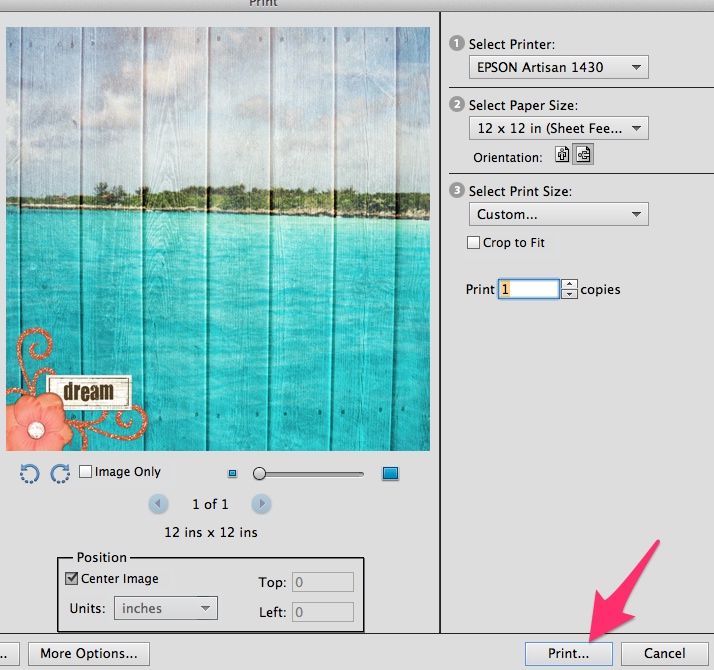The width and height of the screenshot is (714, 670).
Task: Open the Units dropdown showing inches
Action: point(166,608)
